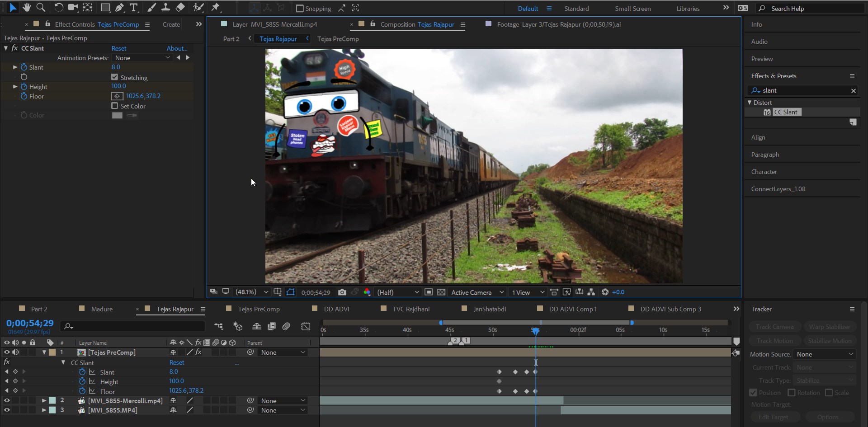The height and width of the screenshot is (427, 868).
Task: Select the Unified Camera tool
Action: 73,7
